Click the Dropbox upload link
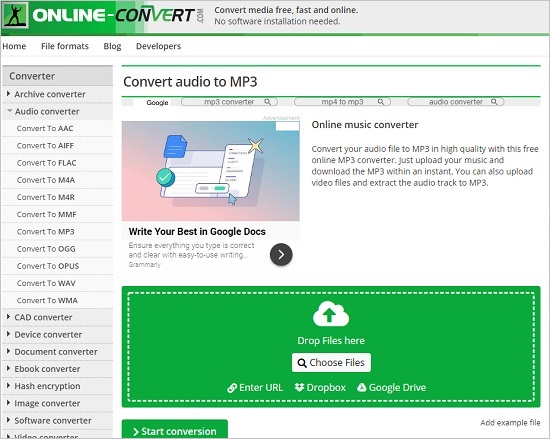This screenshot has height=439, width=550. pyautogui.click(x=320, y=387)
